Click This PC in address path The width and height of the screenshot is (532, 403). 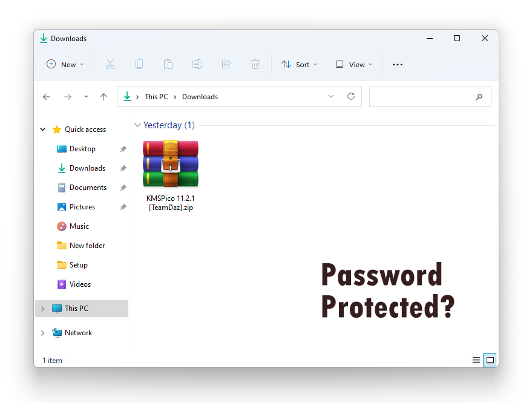(156, 97)
